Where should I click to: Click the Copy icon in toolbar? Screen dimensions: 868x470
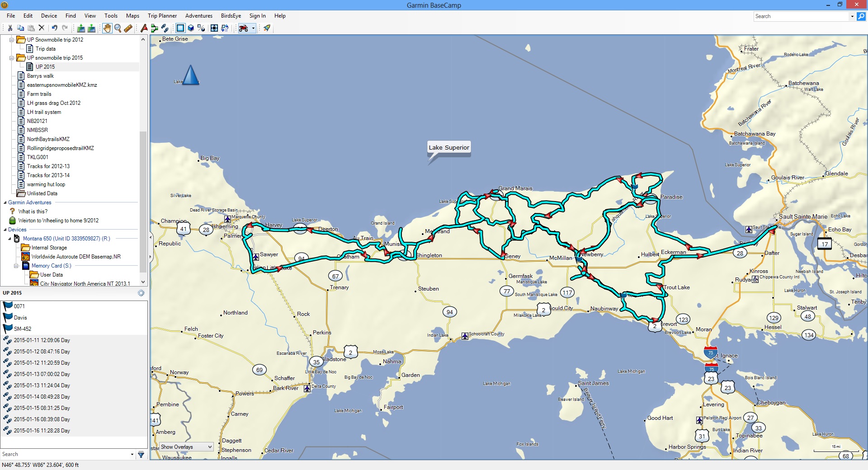coord(20,28)
